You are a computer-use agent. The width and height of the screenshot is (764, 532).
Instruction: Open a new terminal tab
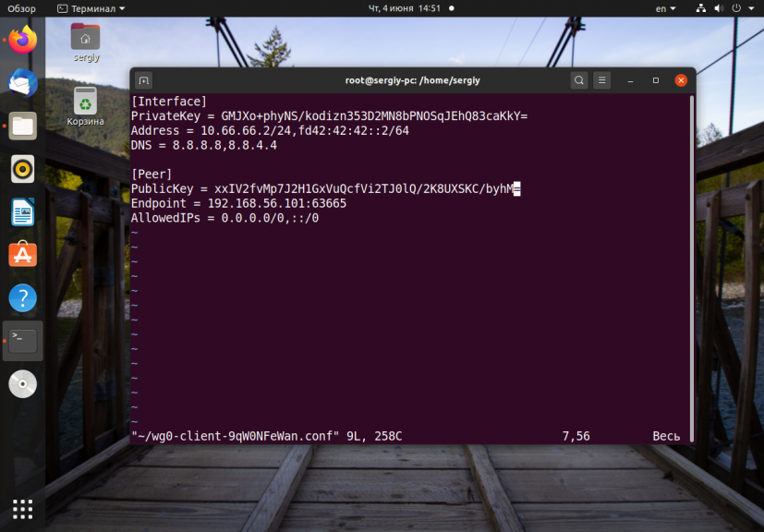144,80
